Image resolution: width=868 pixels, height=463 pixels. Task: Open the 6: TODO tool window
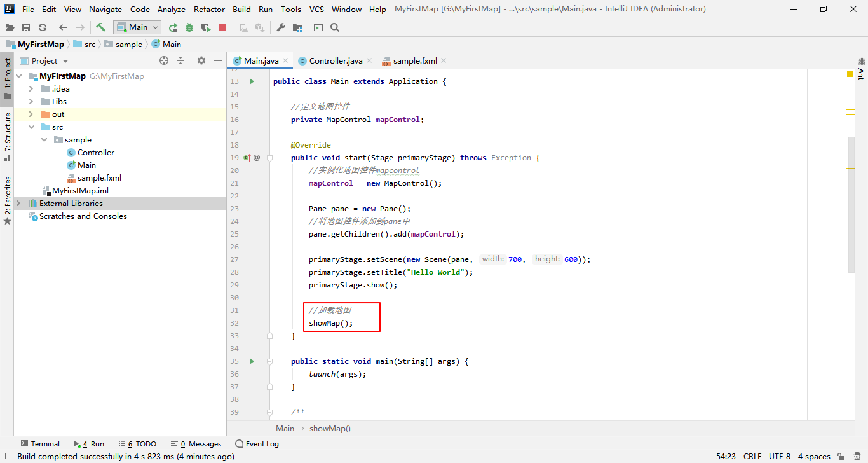point(137,444)
